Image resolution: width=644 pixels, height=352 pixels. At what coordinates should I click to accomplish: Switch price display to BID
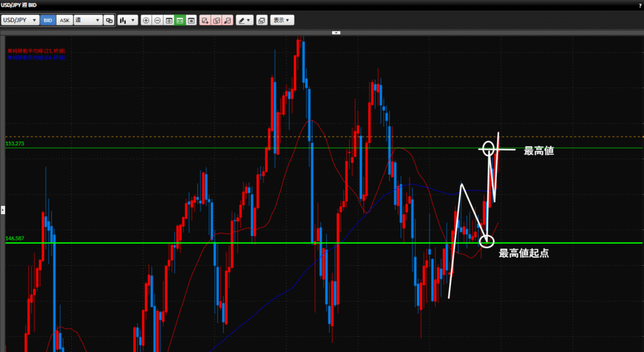(x=48, y=20)
